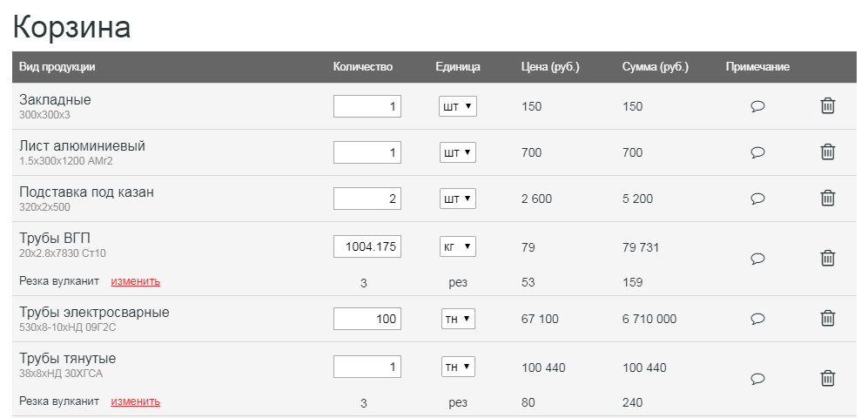This screenshot has height=418, width=868.
Task: Delete Трубы электросварные from cart
Action: 828,318
